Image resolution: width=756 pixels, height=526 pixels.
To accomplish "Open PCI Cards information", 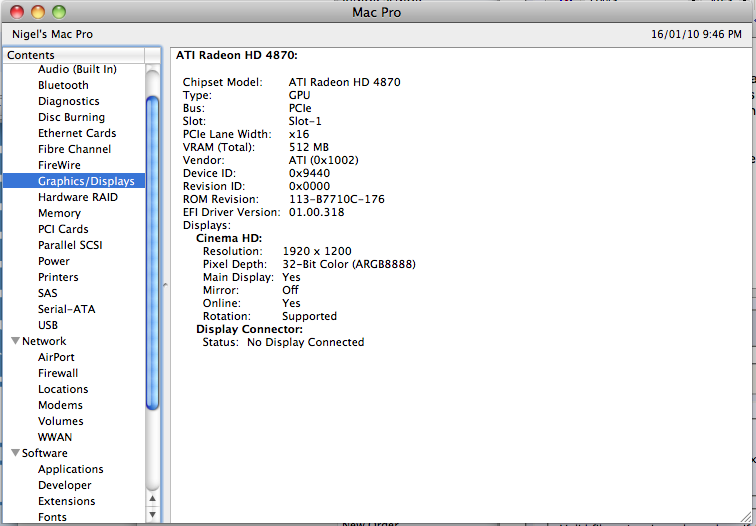I will click(63, 229).
